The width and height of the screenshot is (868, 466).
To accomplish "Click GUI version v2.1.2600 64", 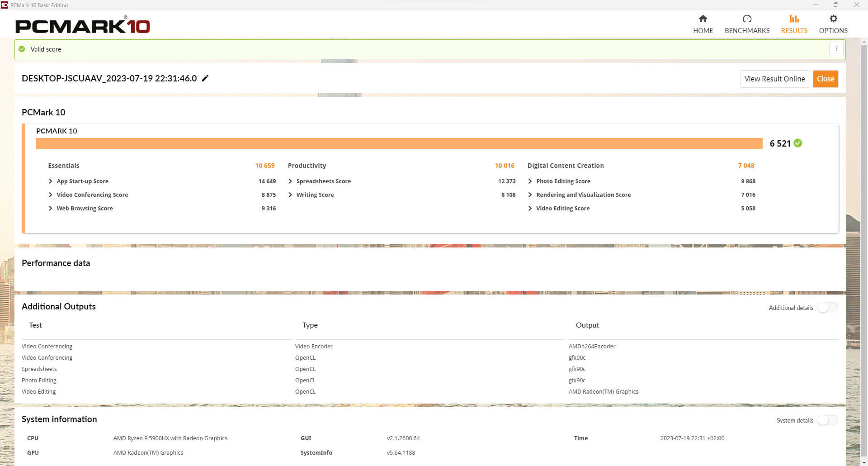I will point(403,438).
